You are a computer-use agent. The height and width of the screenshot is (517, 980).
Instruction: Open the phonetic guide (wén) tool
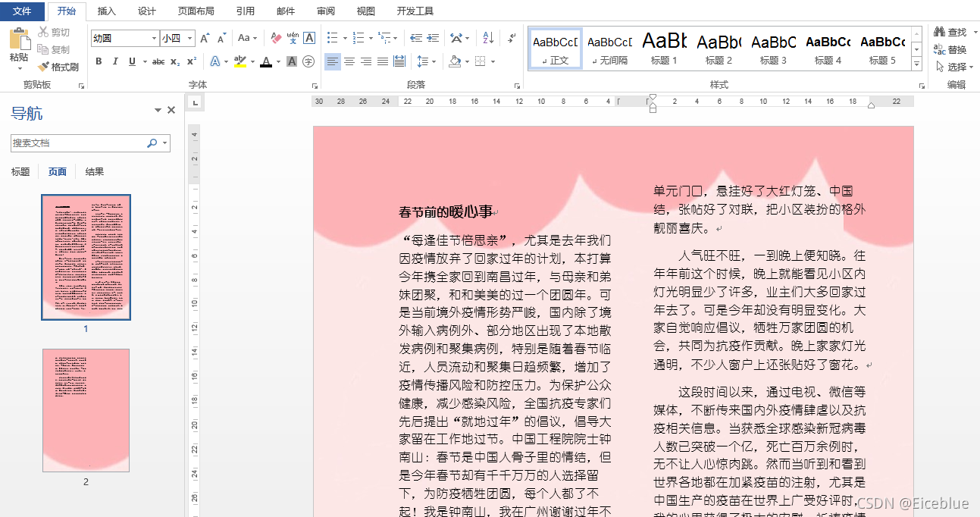click(x=293, y=38)
